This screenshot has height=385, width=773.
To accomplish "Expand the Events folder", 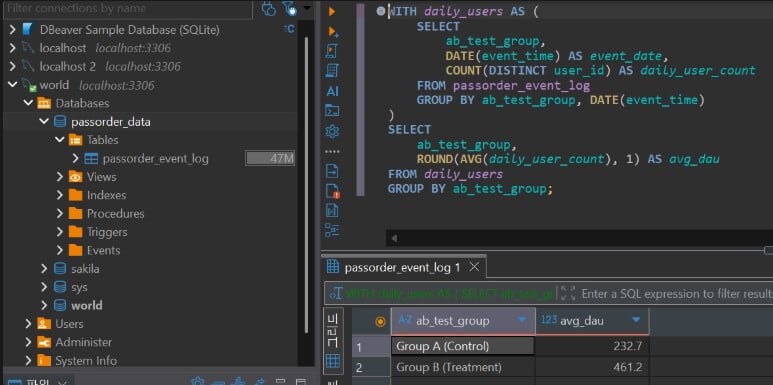I will coord(60,250).
